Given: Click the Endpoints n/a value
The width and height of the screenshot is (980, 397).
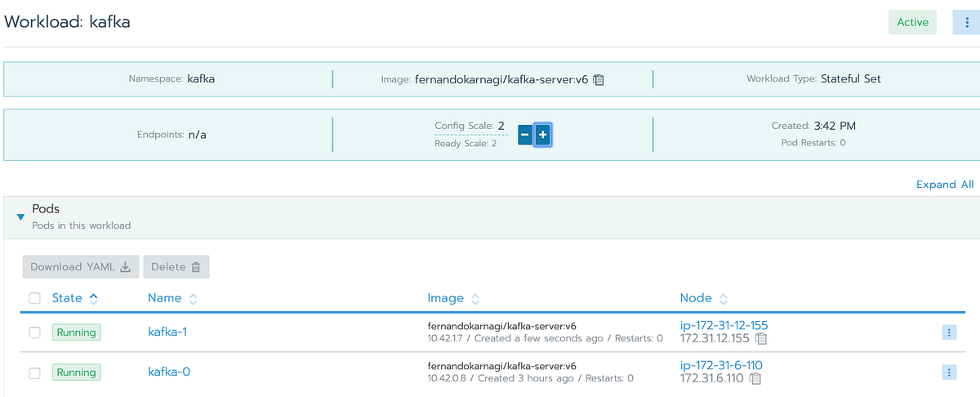Looking at the screenshot, I should click(x=197, y=135).
